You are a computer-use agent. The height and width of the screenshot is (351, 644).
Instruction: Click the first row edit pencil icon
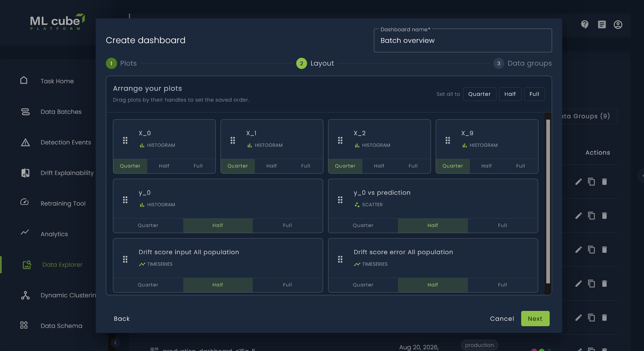coord(579,182)
